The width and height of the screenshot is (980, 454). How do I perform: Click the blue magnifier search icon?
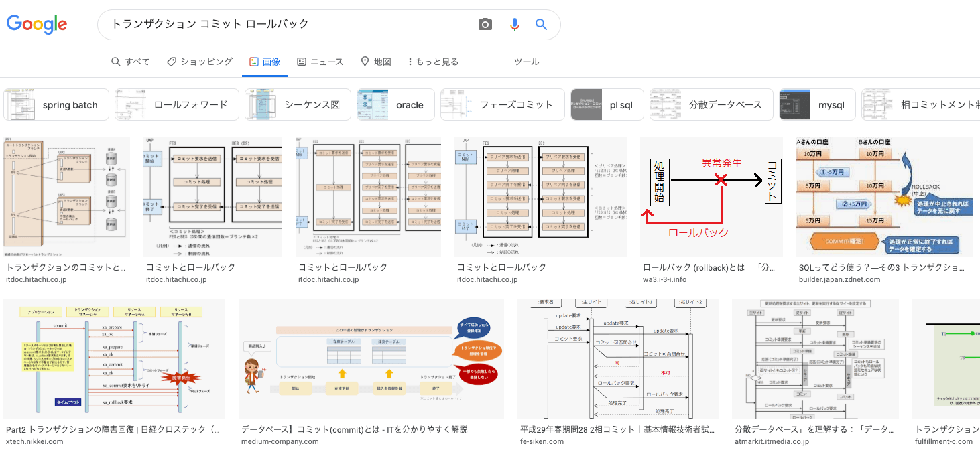click(541, 25)
